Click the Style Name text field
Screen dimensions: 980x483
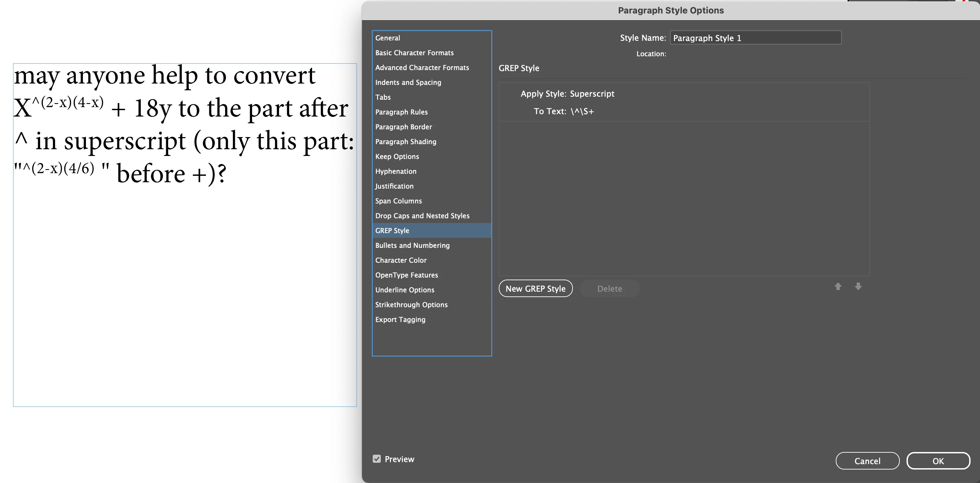[x=755, y=38]
